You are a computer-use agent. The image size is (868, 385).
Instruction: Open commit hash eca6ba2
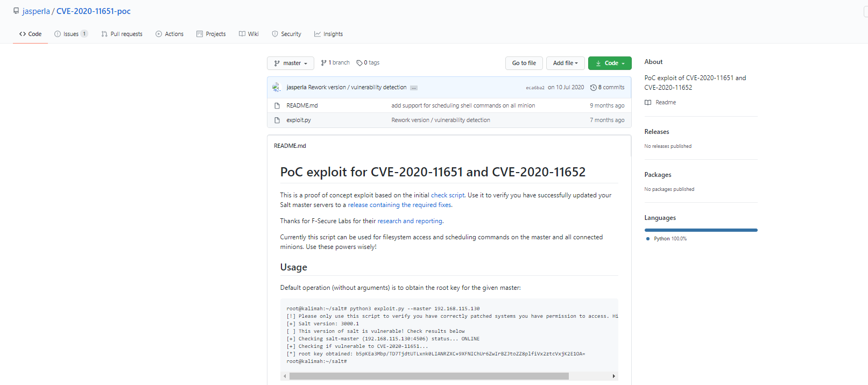pyautogui.click(x=535, y=88)
